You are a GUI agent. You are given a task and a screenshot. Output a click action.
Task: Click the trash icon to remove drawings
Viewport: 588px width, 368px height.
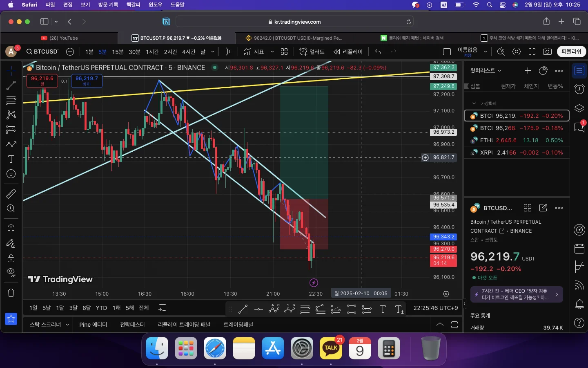(11, 293)
